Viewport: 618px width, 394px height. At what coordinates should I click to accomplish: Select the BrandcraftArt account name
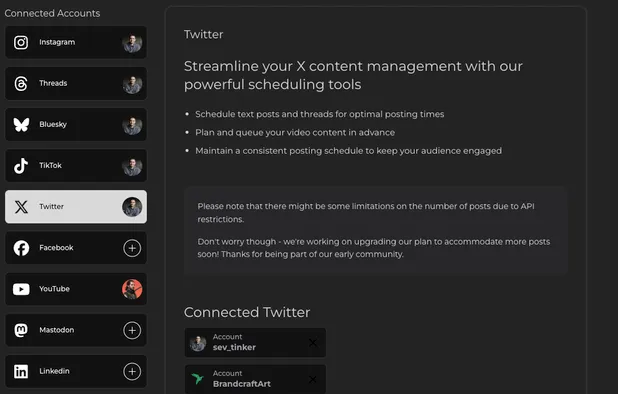(x=242, y=384)
